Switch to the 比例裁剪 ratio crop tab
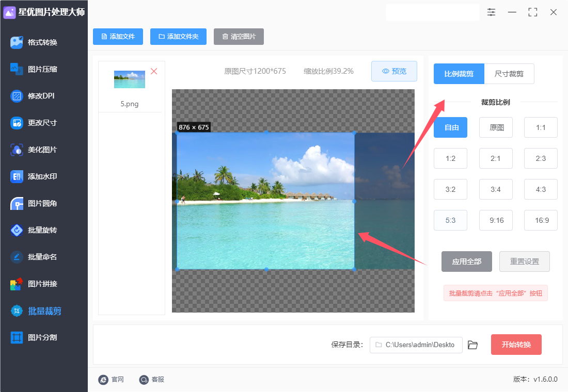The height and width of the screenshot is (392, 568). (459, 74)
